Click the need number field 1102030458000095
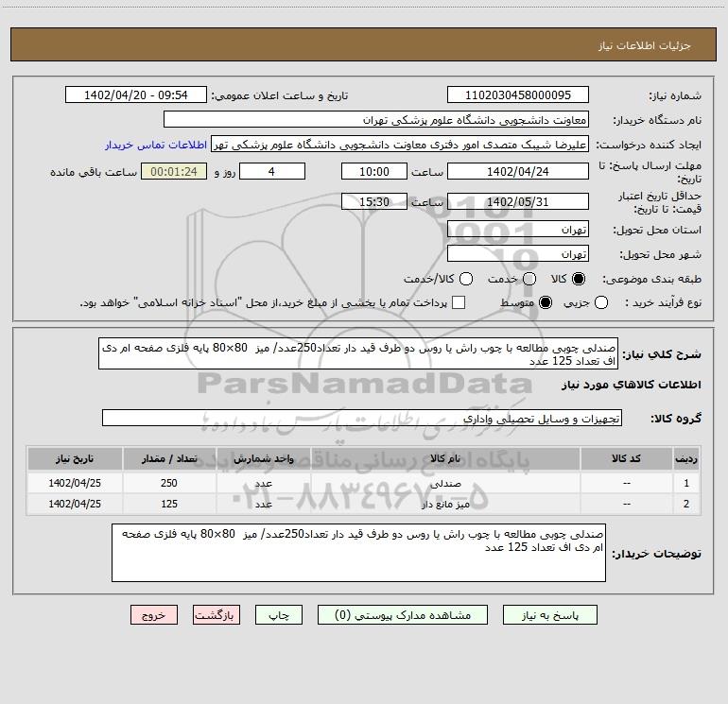Screen dimensions: 728x704 pyautogui.click(x=518, y=94)
